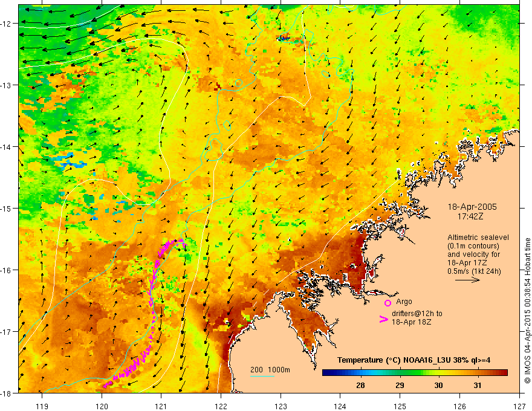Click the 122 longitude axis label
This screenshot has height=411, width=532.
click(221, 407)
